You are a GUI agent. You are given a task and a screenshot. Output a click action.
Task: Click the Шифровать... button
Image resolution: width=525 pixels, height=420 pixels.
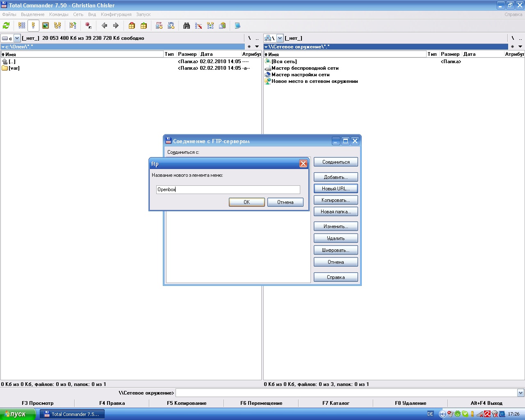336,250
